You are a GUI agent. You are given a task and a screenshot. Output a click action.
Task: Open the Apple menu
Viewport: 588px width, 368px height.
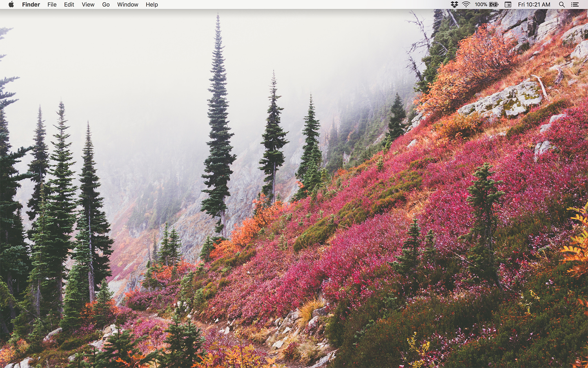point(11,4)
